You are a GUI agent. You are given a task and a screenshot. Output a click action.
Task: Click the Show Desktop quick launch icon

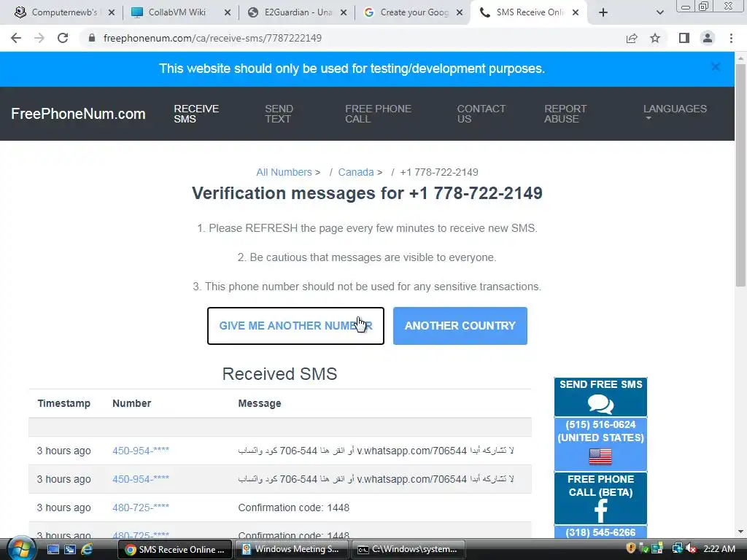click(53, 550)
